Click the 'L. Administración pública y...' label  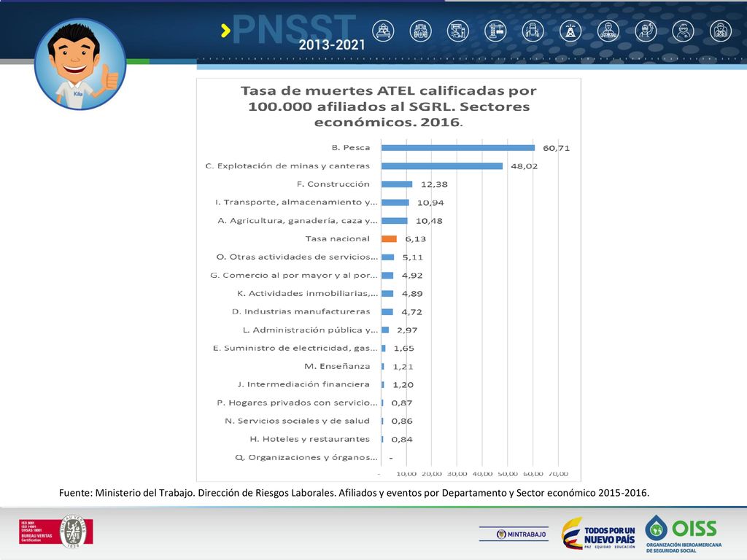310,330
